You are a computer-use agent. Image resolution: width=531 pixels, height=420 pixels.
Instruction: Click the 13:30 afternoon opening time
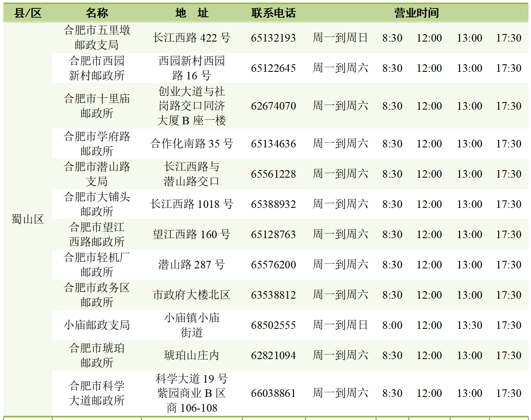coord(470,325)
